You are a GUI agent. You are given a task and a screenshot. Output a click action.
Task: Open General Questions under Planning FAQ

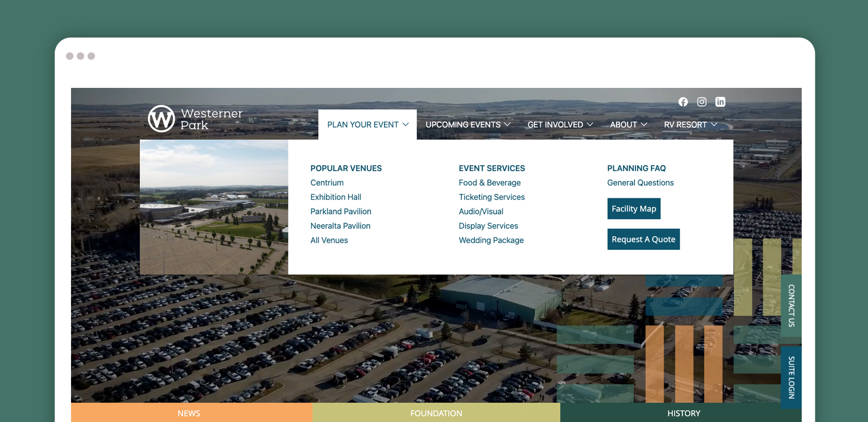coord(640,183)
